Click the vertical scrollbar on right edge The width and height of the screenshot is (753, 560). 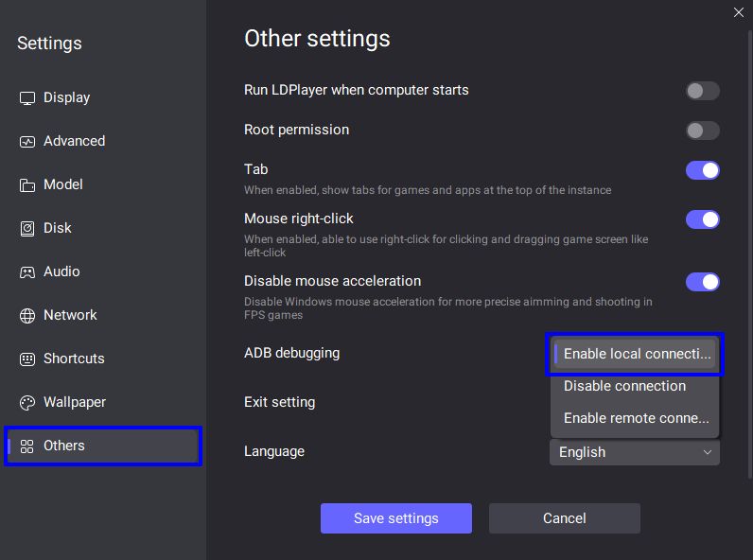[x=750, y=254]
